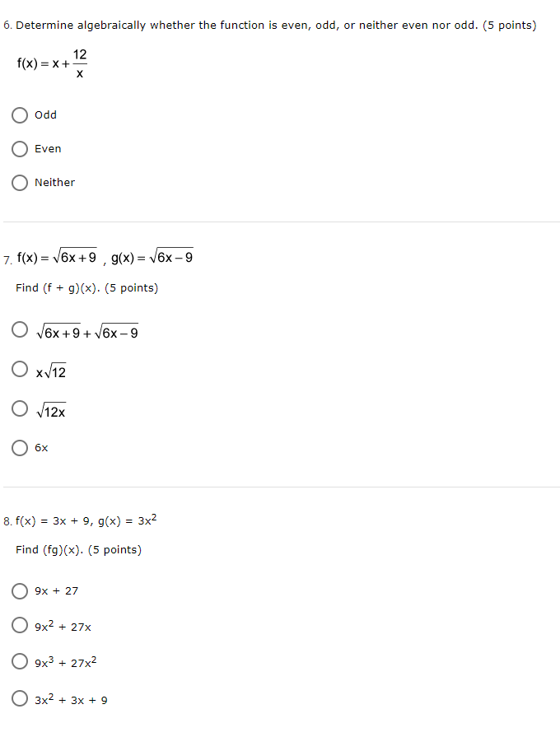Image resolution: width=560 pixels, height=737 pixels.
Task: Choose the √12x option for question 7
Action: click(20, 408)
